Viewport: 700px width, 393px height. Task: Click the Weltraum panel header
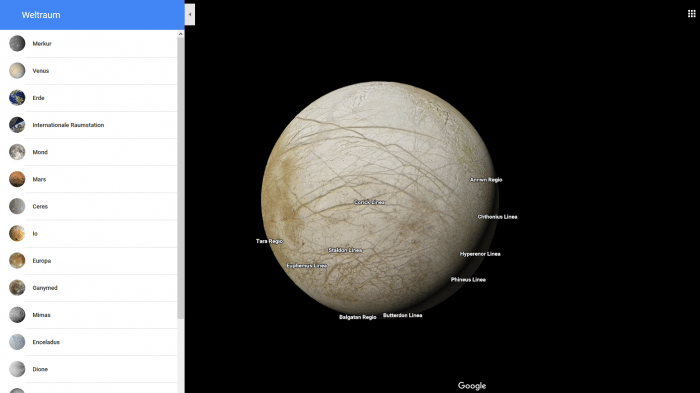[92, 15]
